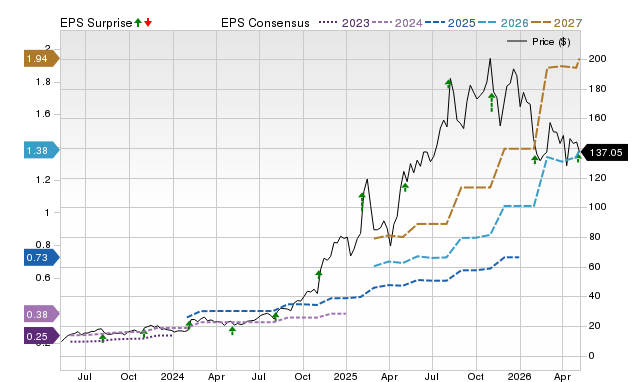The width and height of the screenshot is (640, 382).
Task: Click the 1.6 EPS axis label
Action: (x=43, y=114)
